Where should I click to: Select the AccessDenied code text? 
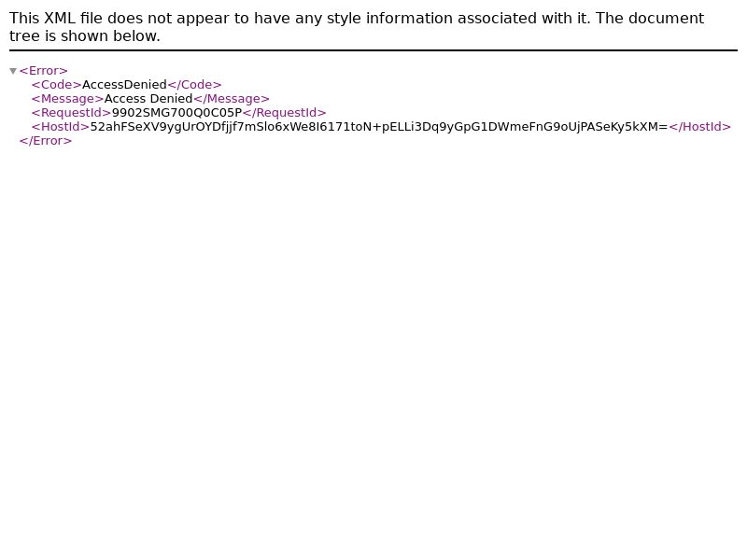124,85
